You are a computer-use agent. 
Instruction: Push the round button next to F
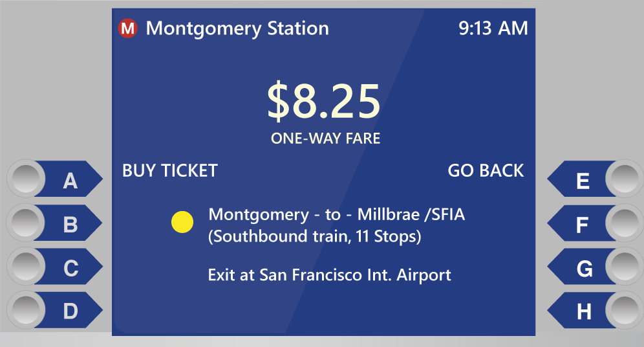point(625,223)
